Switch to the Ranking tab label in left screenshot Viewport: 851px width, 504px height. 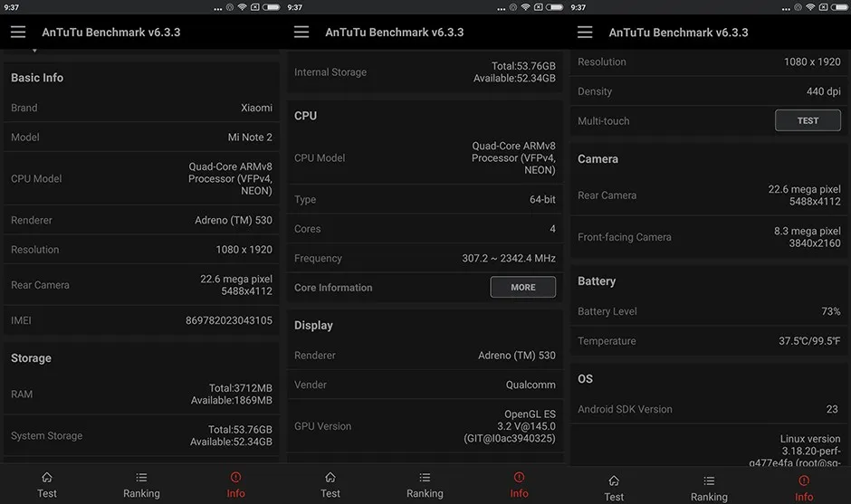point(141,493)
